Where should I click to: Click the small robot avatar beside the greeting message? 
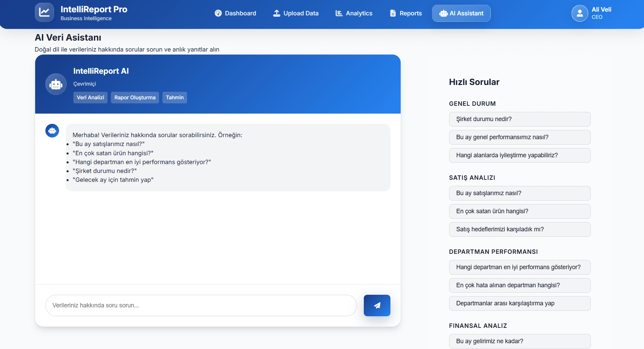52,131
